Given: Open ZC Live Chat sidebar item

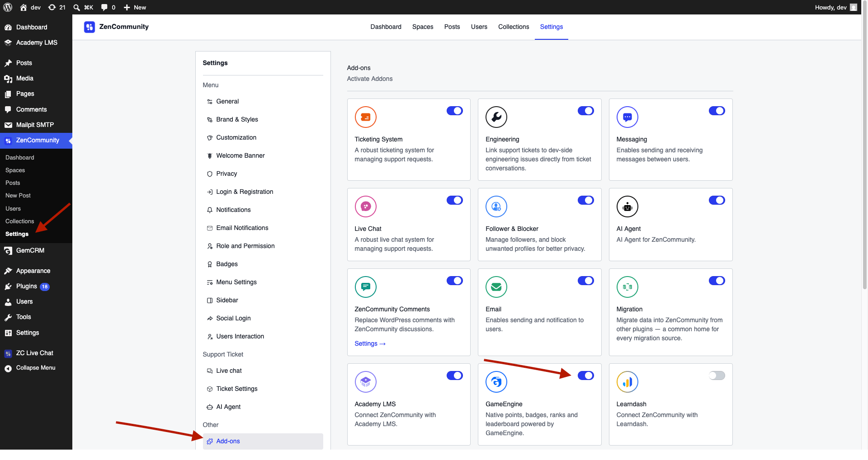Looking at the screenshot, I should 36,353.
